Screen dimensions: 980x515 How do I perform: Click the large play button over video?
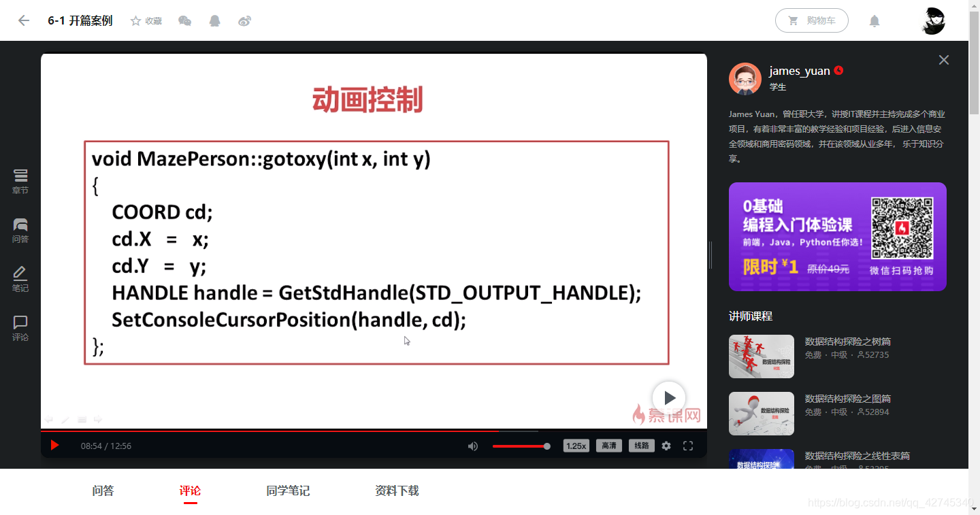point(669,398)
